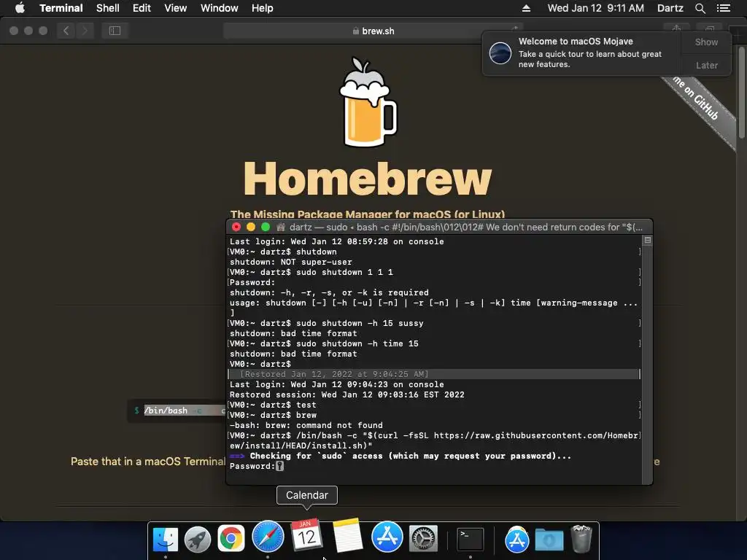
Task: Click the date and time in menu bar
Action: pyautogui.click(x=595, y=8)
